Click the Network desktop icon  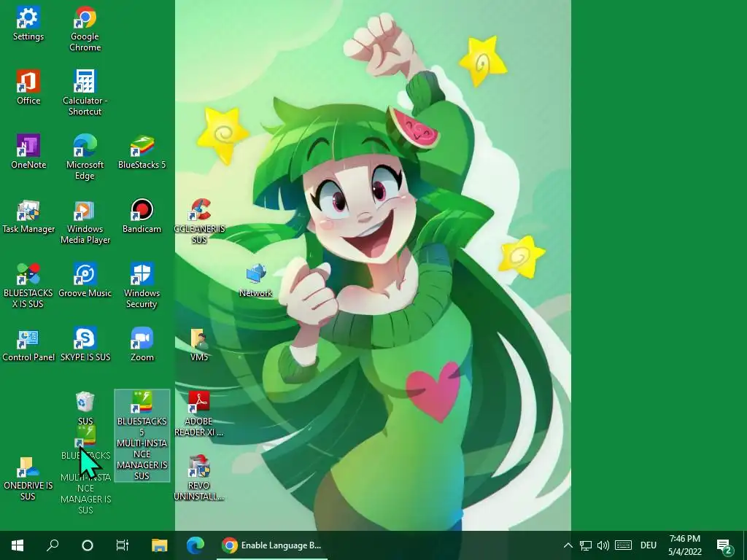[x=256, y=280]
